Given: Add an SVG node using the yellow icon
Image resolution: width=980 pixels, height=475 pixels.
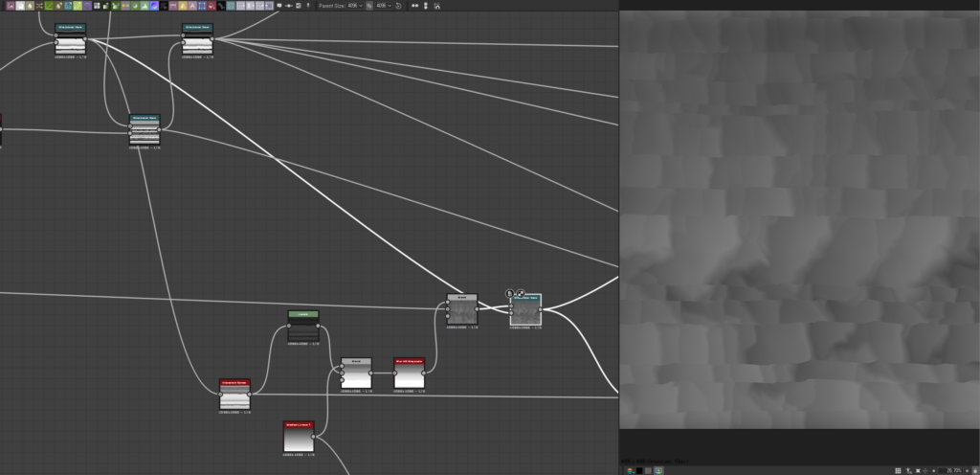Looking at the screenshot, I should tap(183, 6).
